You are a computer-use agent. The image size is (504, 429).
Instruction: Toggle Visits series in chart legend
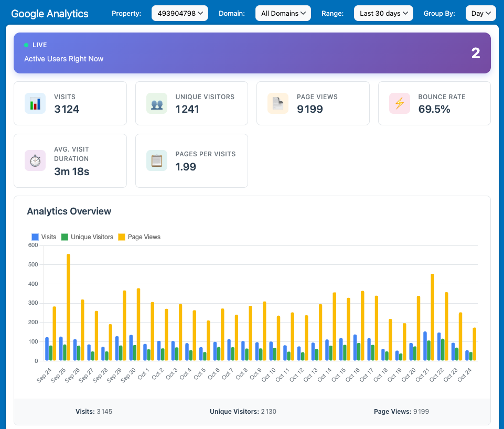coord(44,237)
